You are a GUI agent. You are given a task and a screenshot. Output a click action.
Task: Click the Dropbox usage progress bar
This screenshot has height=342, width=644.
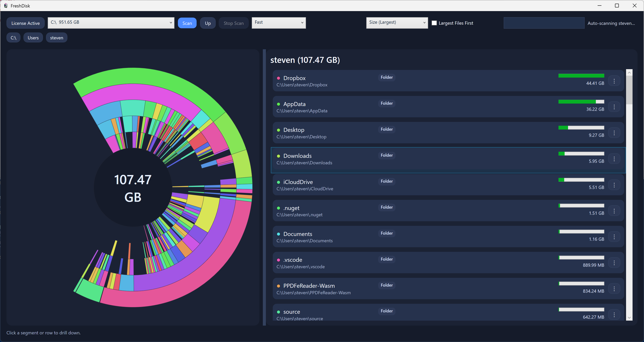[x=581, y=75]
